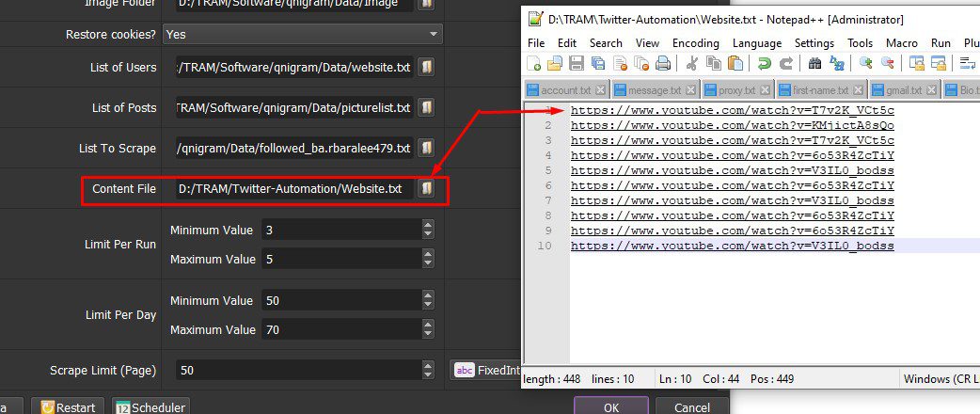
Task: Zoom in using the magnifier plus icon
Action: click(865, 63)
